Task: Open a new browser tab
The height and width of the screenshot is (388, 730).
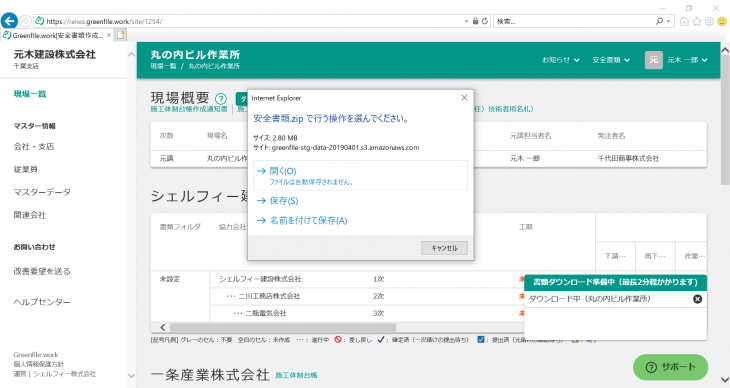Action: pyautogui.click(x=121, y=35)
